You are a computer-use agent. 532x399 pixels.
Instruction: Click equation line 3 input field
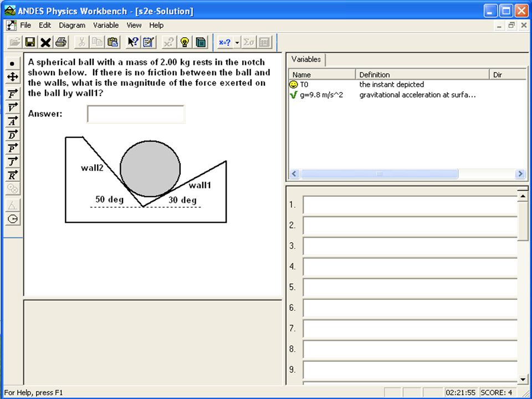[x=410, y=246]
